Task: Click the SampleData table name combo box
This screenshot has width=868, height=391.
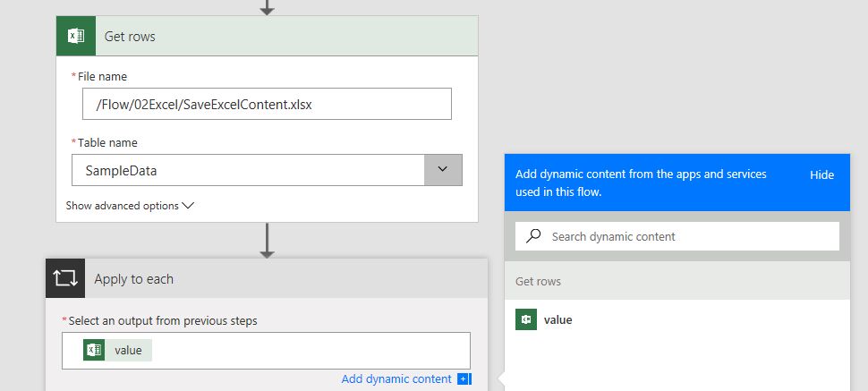Action: 248,170
